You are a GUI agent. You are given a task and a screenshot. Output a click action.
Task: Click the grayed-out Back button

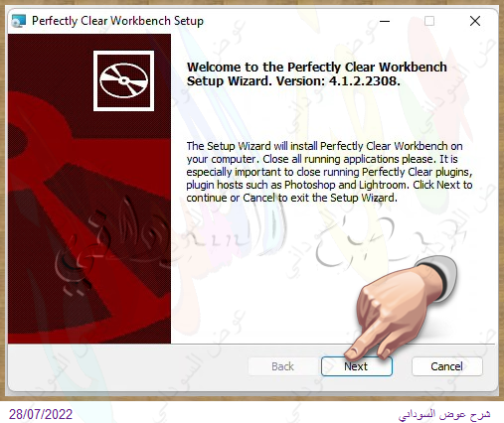(282, 366)
